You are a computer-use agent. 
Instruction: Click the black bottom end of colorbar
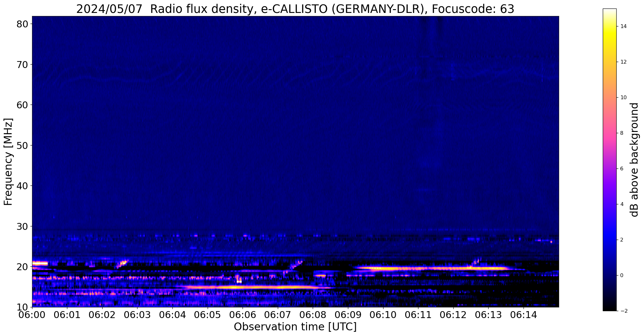[x=609, y=309]
